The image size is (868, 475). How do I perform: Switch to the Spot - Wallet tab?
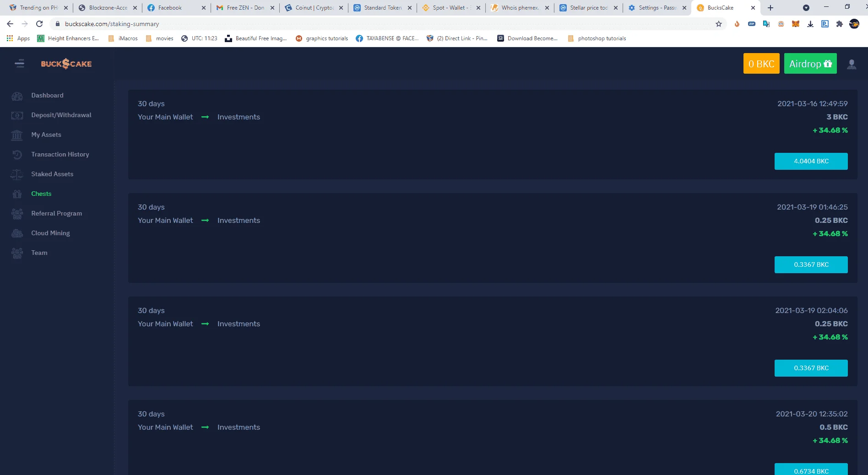pos(451,8)
